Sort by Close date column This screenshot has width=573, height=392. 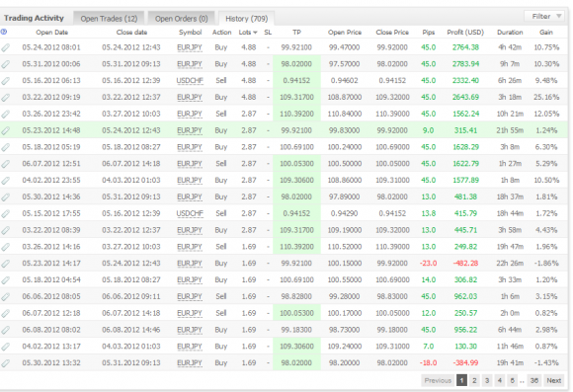(131, 33)
